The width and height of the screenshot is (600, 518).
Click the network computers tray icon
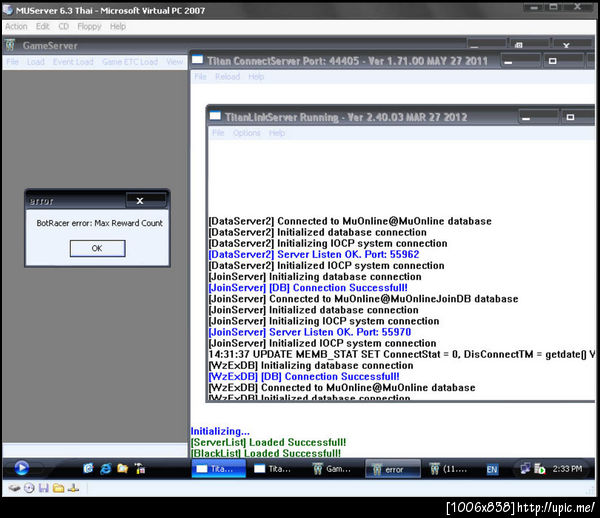point(525,468)
